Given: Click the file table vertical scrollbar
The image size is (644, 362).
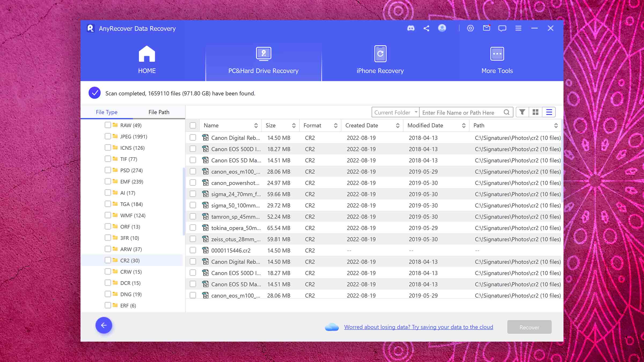Looking at the screenshot, I should click(562, 161).
